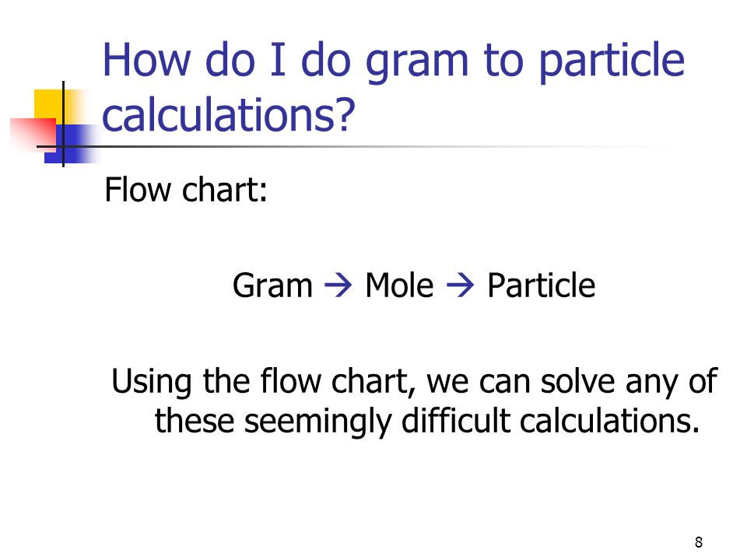This screenshot has height=560, width=747.
Task: Click the first arrow after Gram
Action: click(338, 285)
